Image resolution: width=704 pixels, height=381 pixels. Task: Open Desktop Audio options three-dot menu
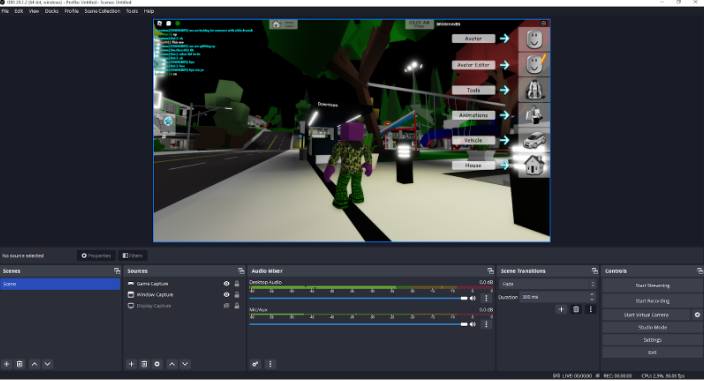point(486,298)
